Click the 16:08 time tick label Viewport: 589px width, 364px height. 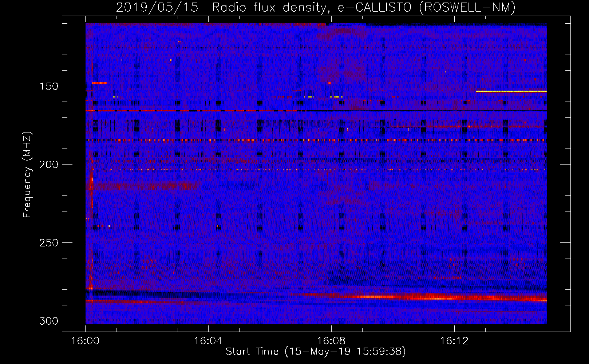point(331,341)
